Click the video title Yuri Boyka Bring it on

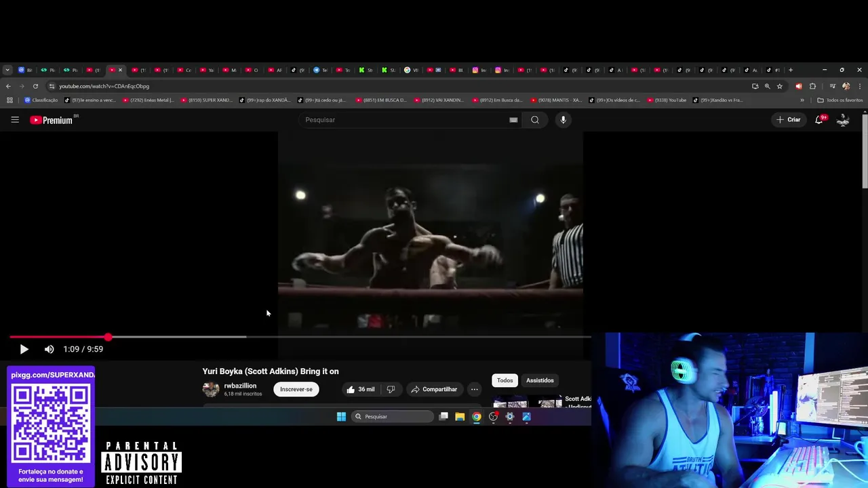click(x=271, y=371)
